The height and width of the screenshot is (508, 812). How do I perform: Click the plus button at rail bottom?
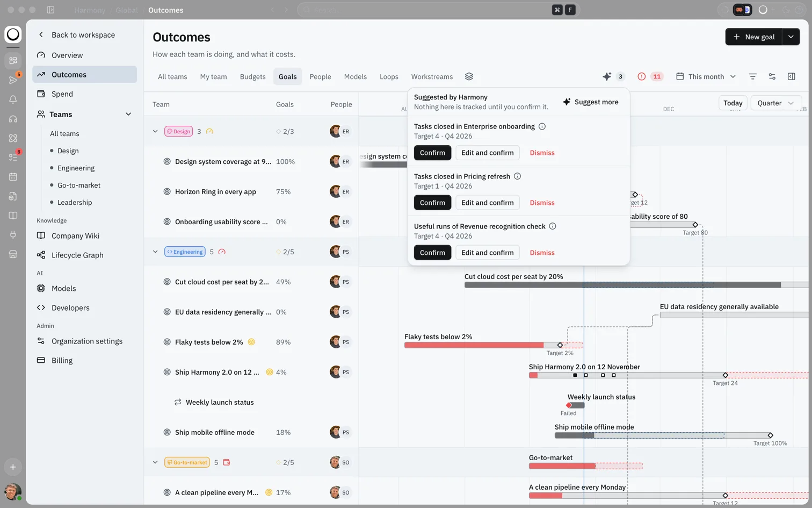[x=13, y=467]
